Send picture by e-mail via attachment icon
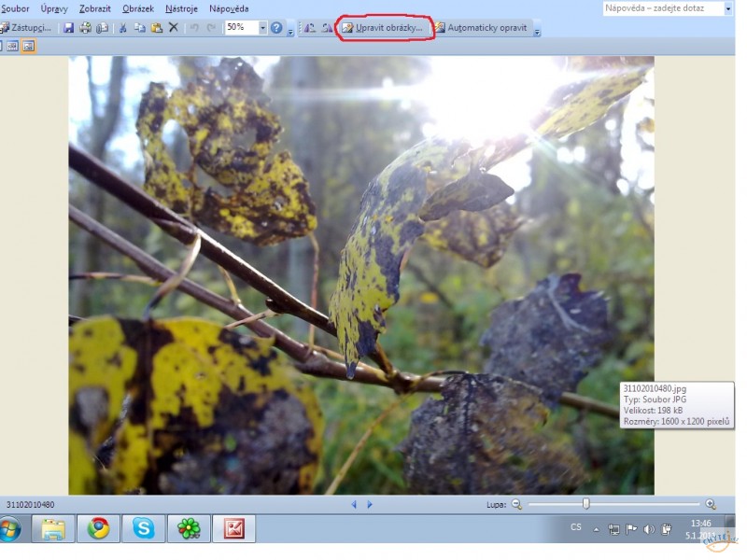The width and height of the screenshot is (747, 560). pyautogui.click(x=102, y=28)
